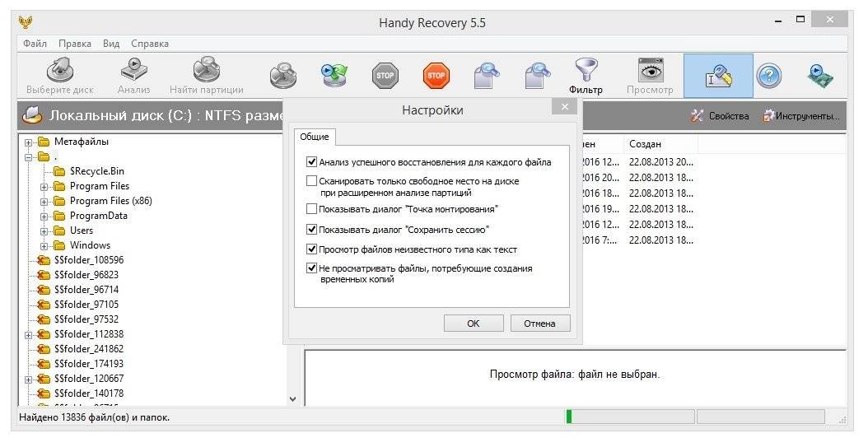Image resolution: width=868 pixels, height=447 pixels.
Task: Click OK in the Настройки dialog
Action: pos(474,323)
